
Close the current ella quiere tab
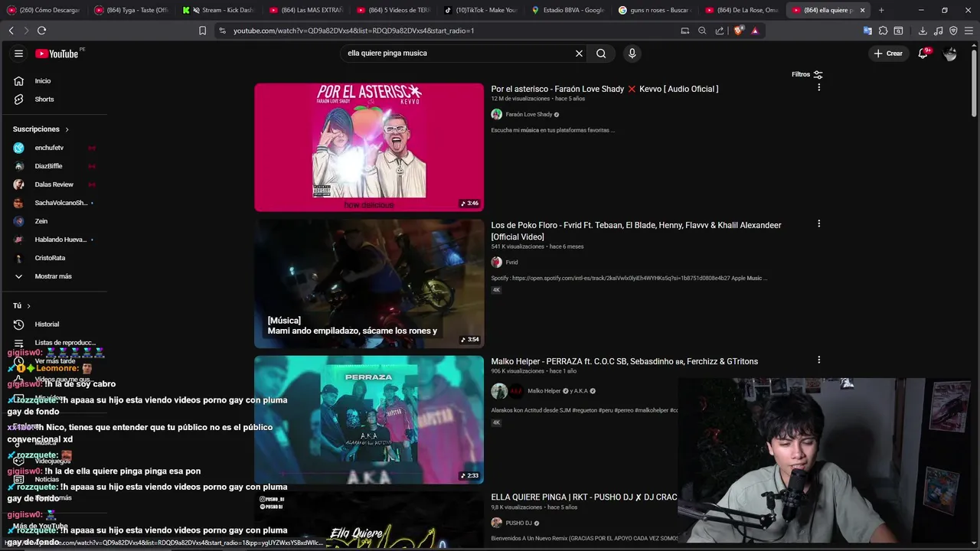[x=862, y=10]
